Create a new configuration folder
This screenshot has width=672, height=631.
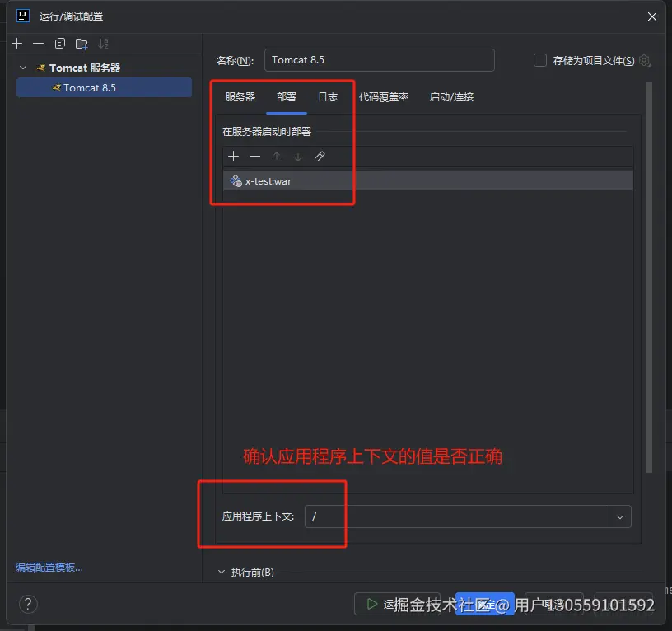point(82,44)
